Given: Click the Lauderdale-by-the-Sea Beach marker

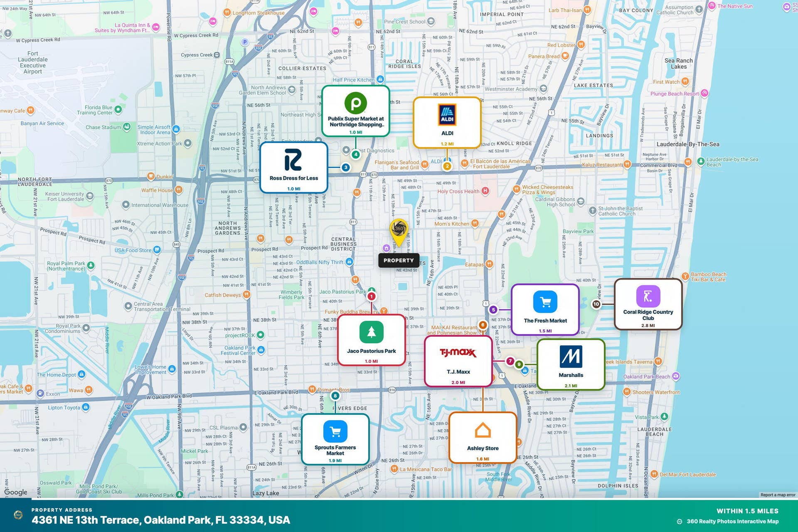Looking at the screenshot, I should pyautogui.click(x=701, y=161).
